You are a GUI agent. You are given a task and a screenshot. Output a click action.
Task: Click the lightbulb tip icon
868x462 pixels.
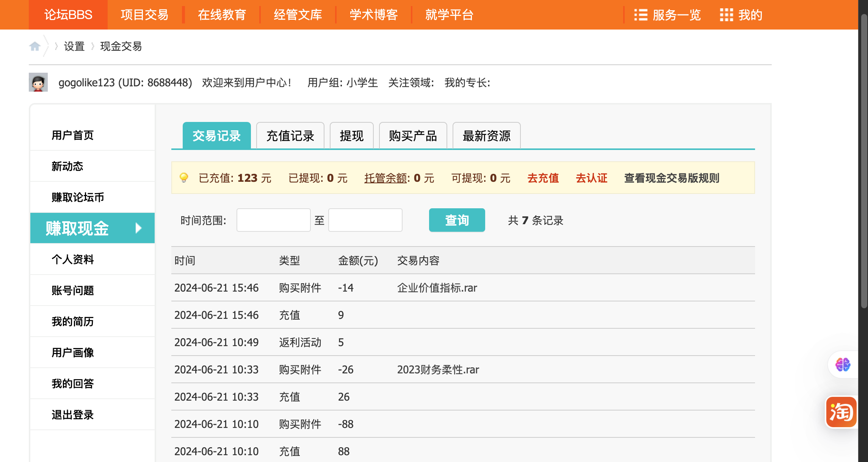(184, 178)
